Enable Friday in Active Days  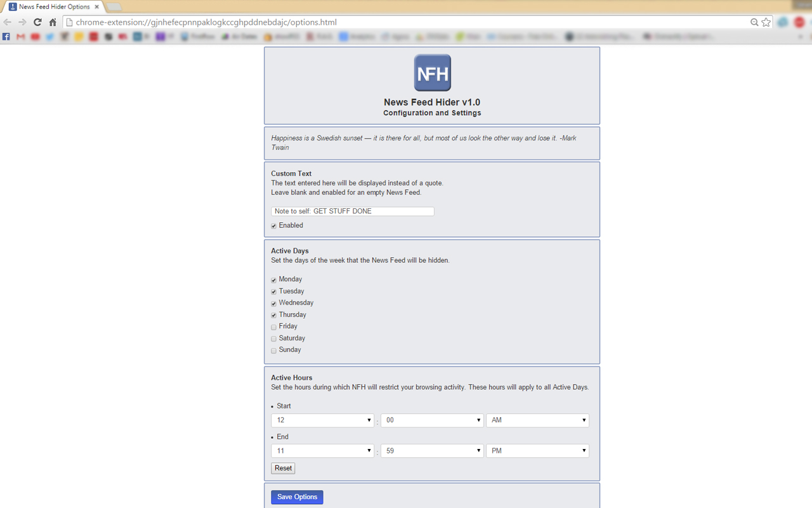tap(273, 326)
